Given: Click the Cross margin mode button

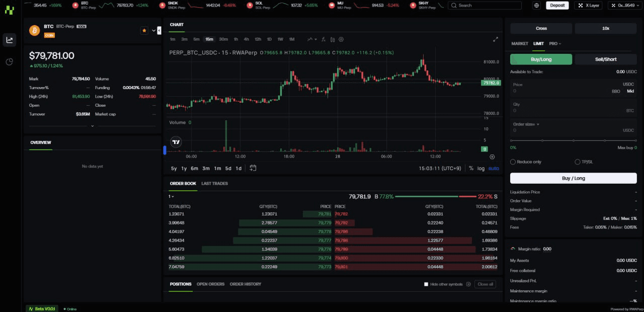Looking at the screenshot, I should coord(541,29).
